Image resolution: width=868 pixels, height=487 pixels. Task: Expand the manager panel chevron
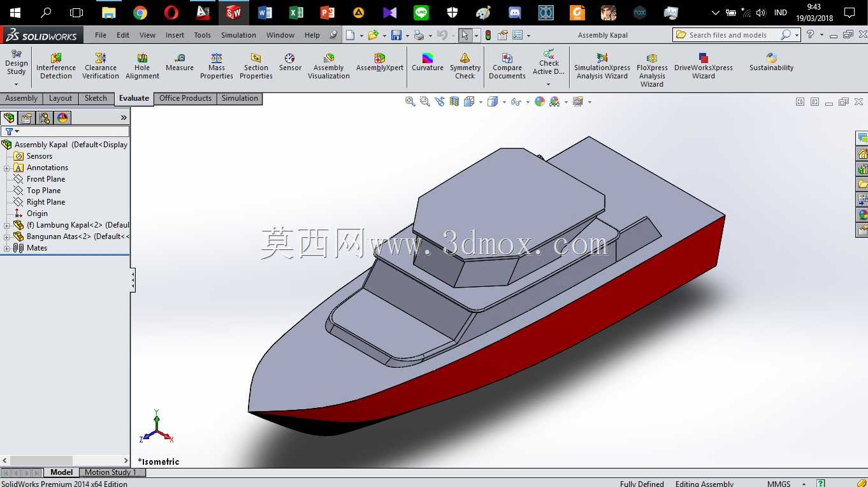[x=124, y=118]
